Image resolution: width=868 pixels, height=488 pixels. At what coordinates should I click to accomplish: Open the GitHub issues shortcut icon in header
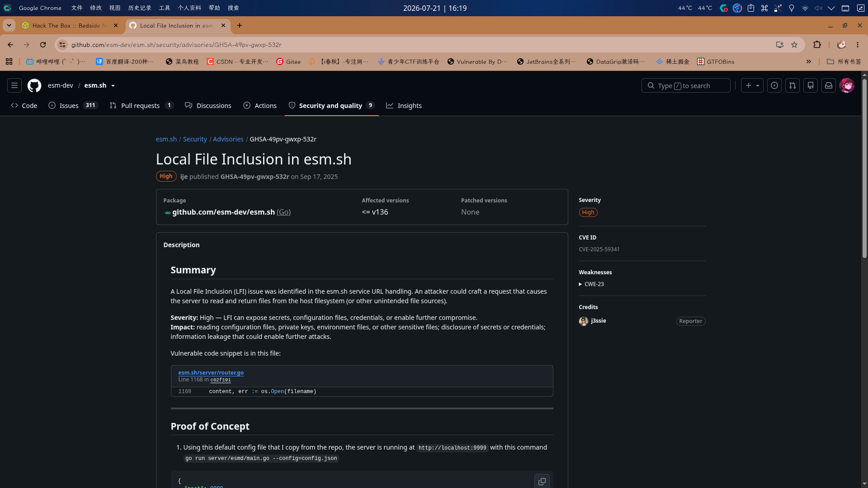click(x=774, y=85)
